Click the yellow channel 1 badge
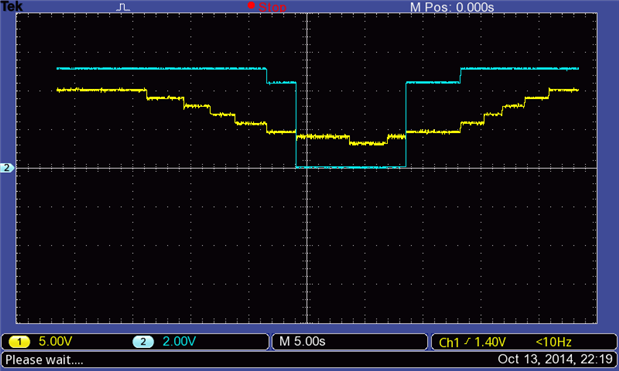 tap(19, 342)
